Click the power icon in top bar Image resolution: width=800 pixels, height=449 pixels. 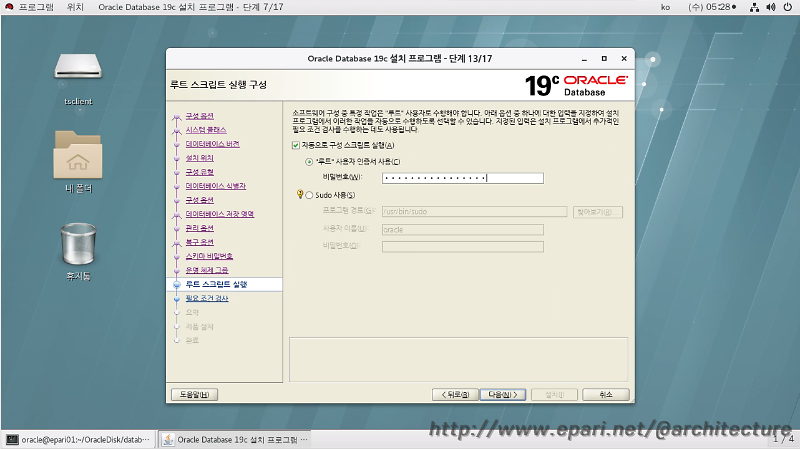pyautogui.click(x=788, y=7)
